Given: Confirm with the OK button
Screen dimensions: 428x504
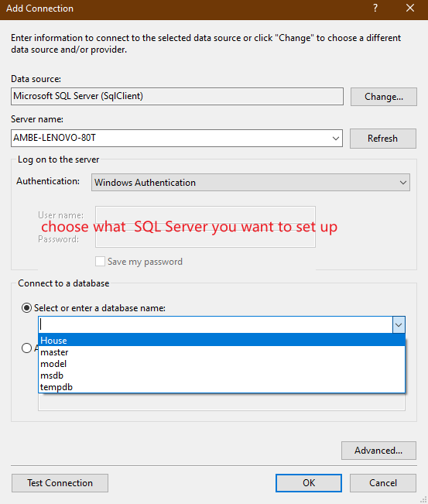Looking at the screenshot, I should pyautogui.click(x=309, y=483).
